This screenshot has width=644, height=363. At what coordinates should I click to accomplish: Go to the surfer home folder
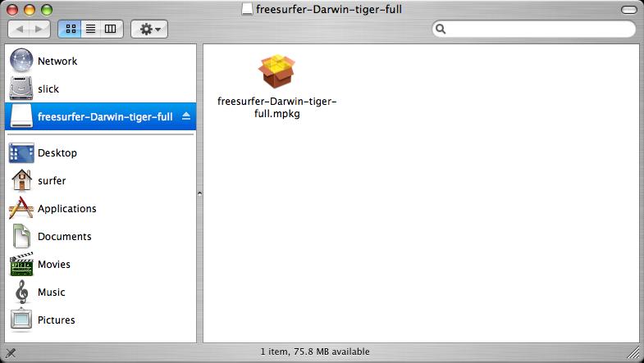click(x=52, y=181)
